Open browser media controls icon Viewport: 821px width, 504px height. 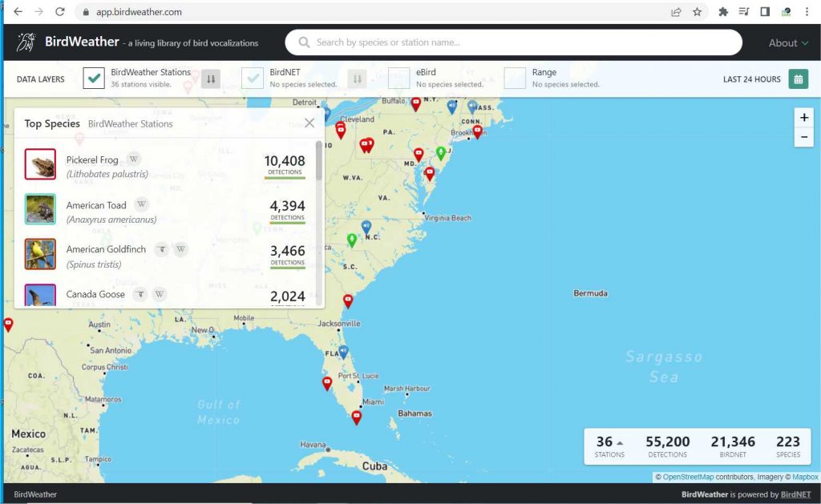743,11
